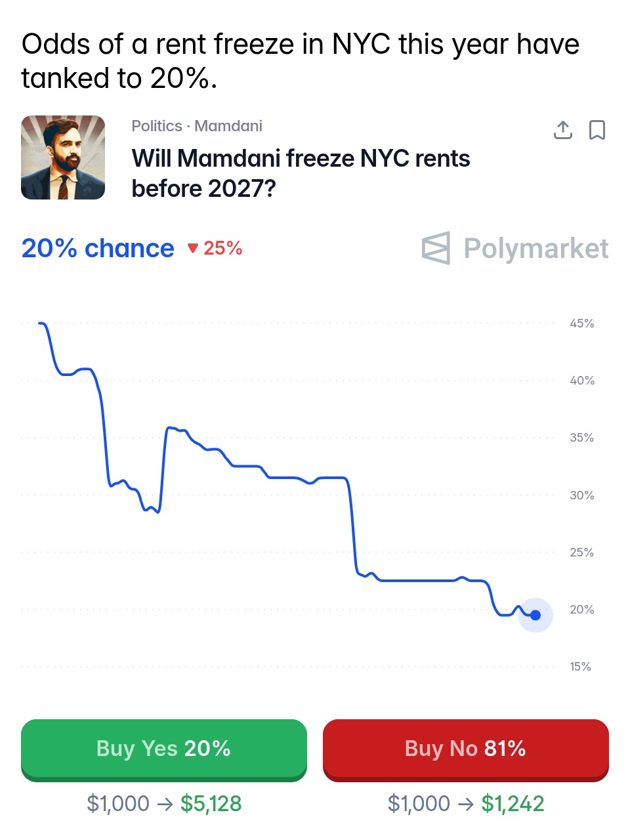Open the Mamdani portrait thumbnail
This screenshot has height=840, width=630.
coord(63,157)
